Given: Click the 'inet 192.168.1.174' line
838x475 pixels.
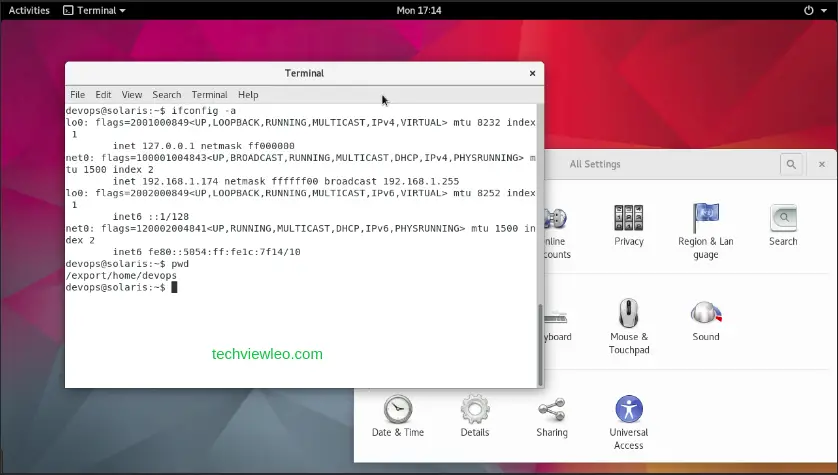Looking at the screenshot, I should tap(286, 181).
